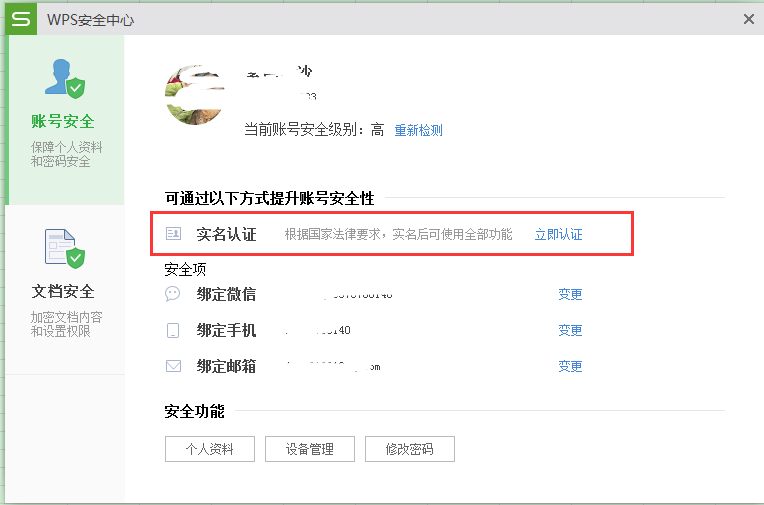Close the WPS安全中心 window
Image resolution: width=764 pixels, height=505 pixels.
click(749, 19)
